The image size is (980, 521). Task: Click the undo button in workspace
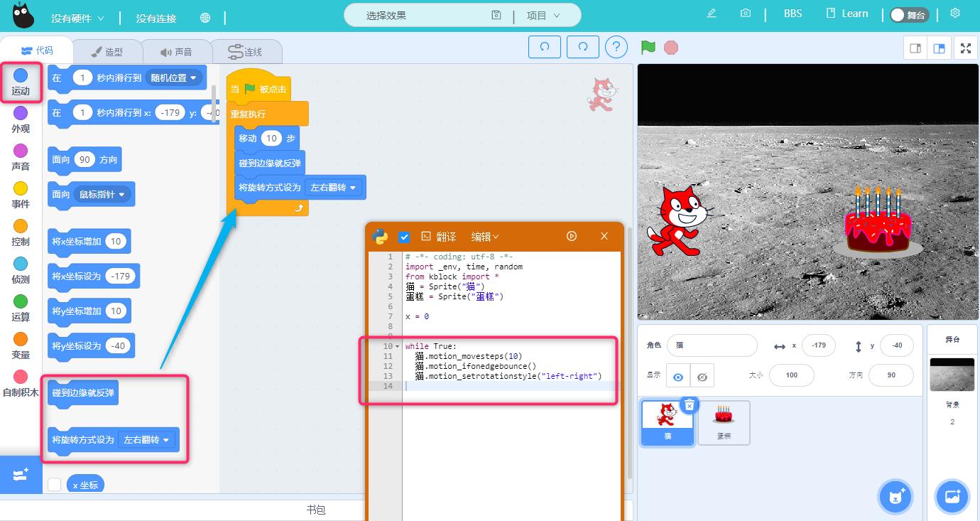pyautogui.click(x=545, y=47)
